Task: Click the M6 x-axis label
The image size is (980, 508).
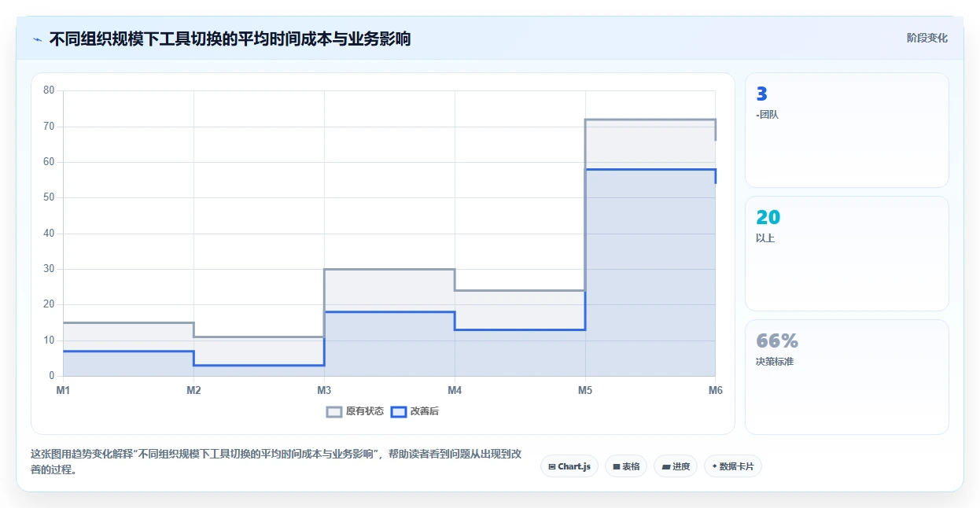Action: (x=715, y=390)
